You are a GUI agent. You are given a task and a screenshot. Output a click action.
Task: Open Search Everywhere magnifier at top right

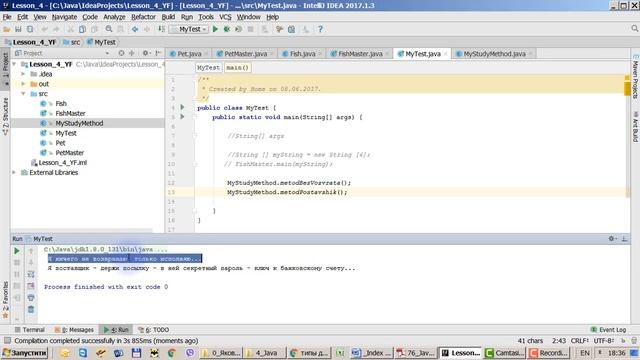click(635, 29)
